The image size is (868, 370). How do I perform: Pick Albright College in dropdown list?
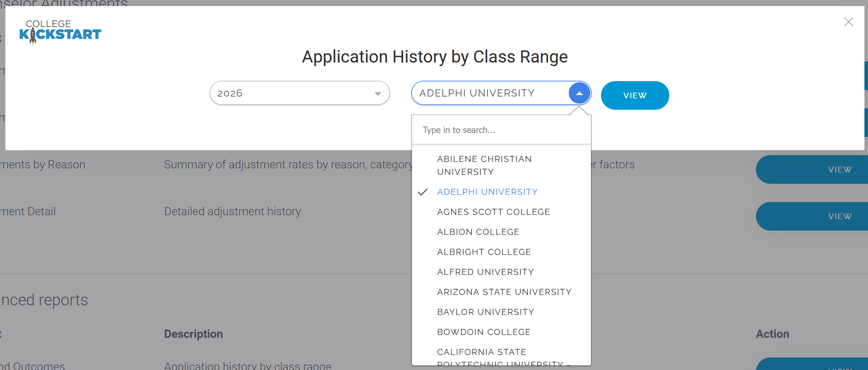pyautogui.click(x=501, y=252)
